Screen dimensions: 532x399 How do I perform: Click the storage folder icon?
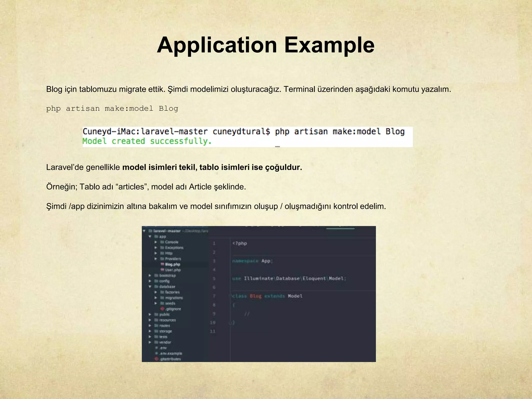click(x=156, y=331)
